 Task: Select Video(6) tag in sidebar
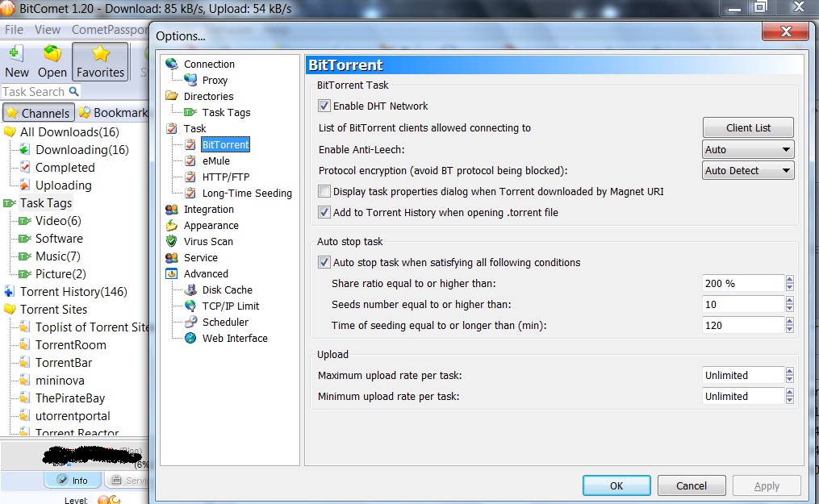click(58, 221)
